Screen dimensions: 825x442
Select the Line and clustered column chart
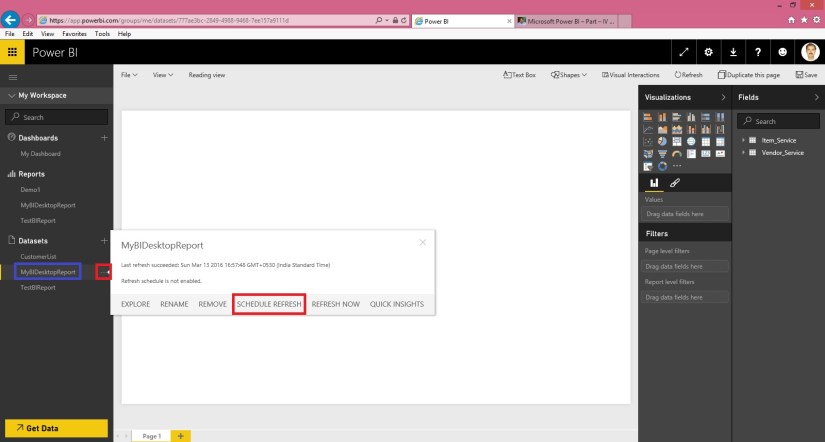706,129
